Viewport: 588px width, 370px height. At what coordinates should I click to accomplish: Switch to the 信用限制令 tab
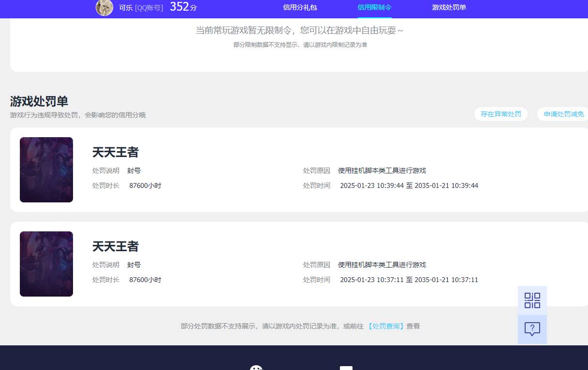click(374, 7)
